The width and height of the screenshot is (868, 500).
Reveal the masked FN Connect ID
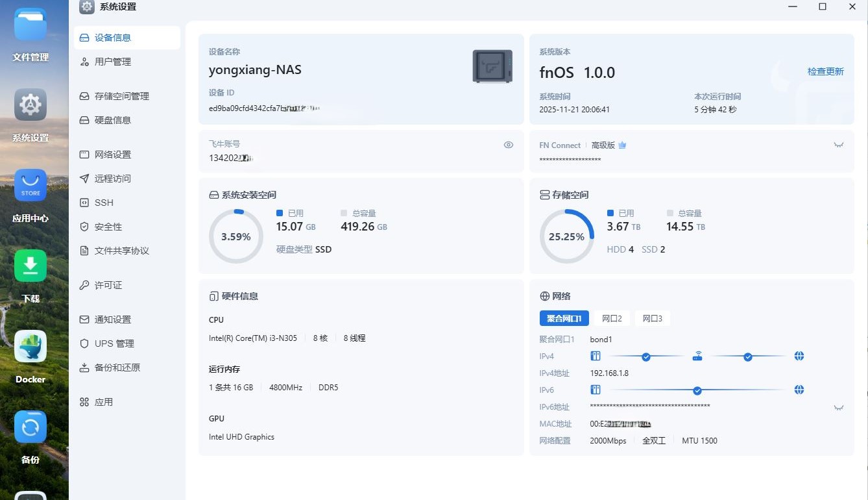tap(839, 145)
